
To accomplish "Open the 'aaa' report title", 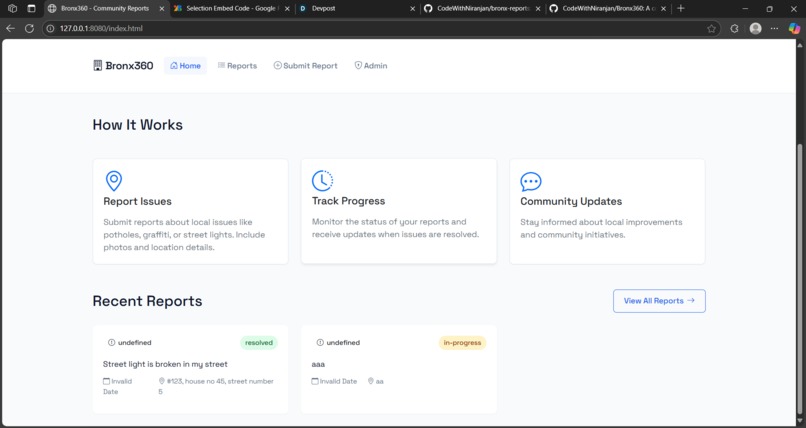I will pyautogui.click(x=318, y=364).
